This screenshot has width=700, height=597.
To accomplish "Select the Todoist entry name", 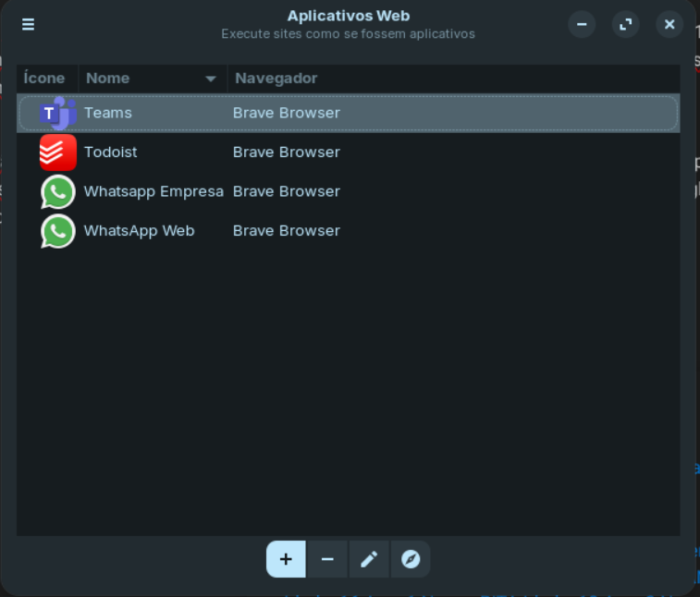I will (x=110, y=152).
